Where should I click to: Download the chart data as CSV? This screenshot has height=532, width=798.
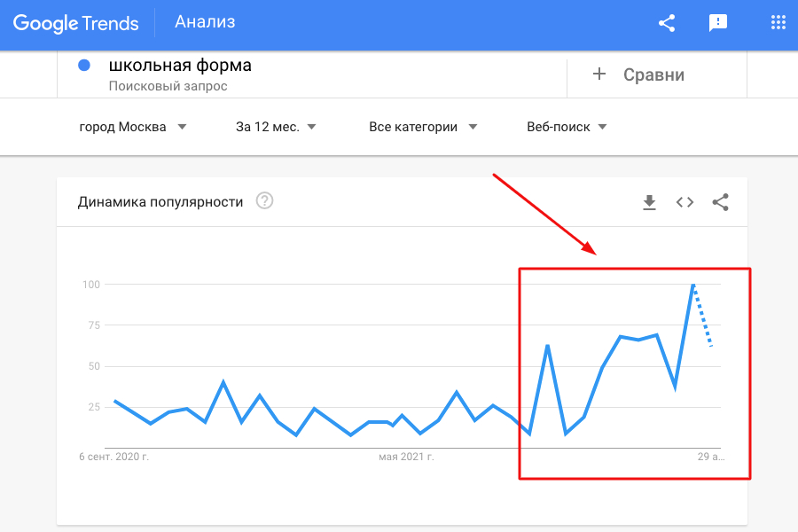[649, 202]
